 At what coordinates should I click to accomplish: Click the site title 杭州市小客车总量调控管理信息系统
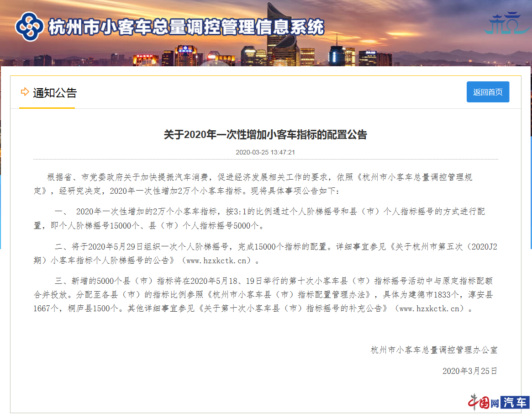pos(185,27)
